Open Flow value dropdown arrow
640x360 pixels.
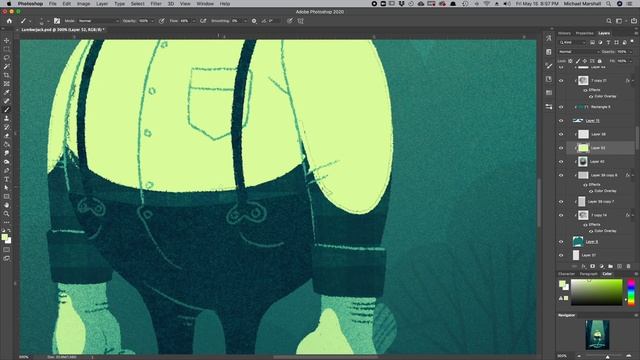click(193, 20)
